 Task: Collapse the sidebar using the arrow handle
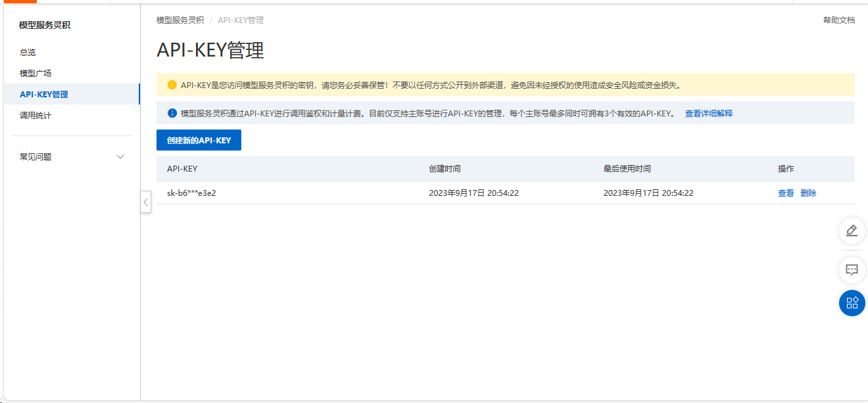(145, 202)
